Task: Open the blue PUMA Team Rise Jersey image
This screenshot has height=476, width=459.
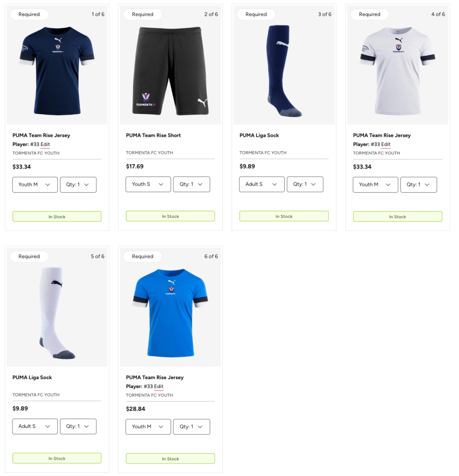Action: pyautogui.click(x=171, y=313)
